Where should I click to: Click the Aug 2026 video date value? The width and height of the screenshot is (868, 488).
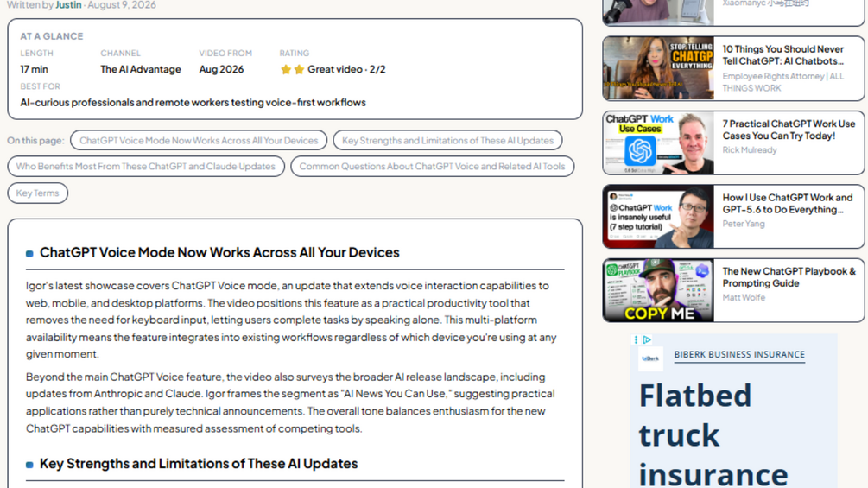coord(221,69)
